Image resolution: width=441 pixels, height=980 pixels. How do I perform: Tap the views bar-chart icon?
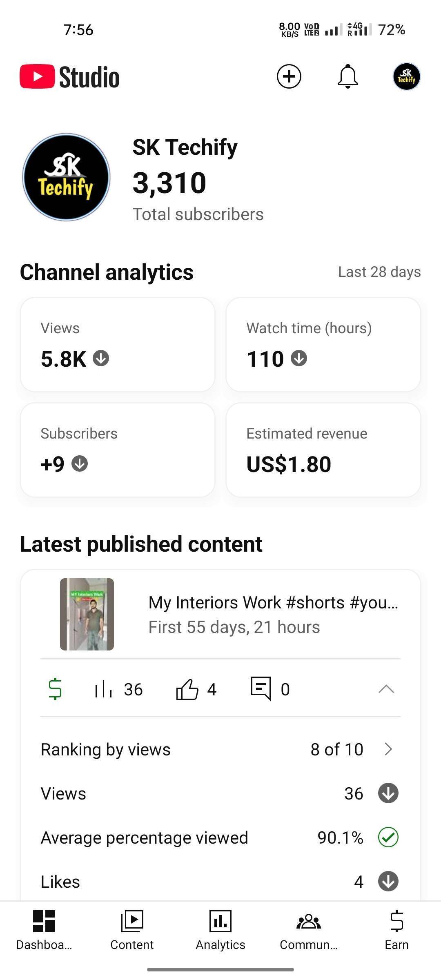(x=103, y=689)
